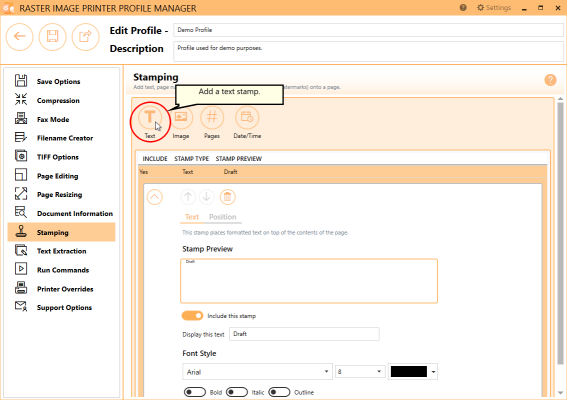Switch to the Position tab
567x400 pixels.
(222, 217)
